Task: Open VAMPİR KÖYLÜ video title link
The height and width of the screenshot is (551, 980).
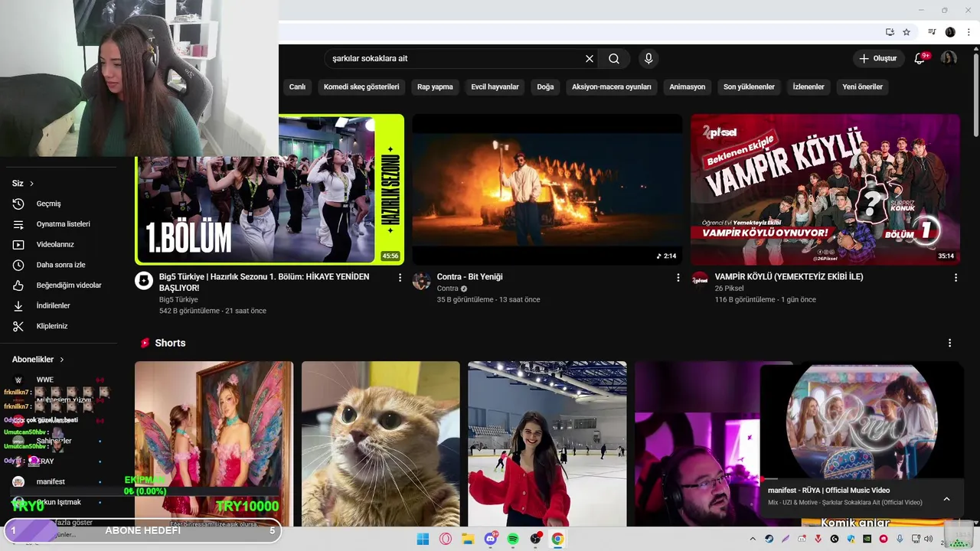Action: [789, 277]
